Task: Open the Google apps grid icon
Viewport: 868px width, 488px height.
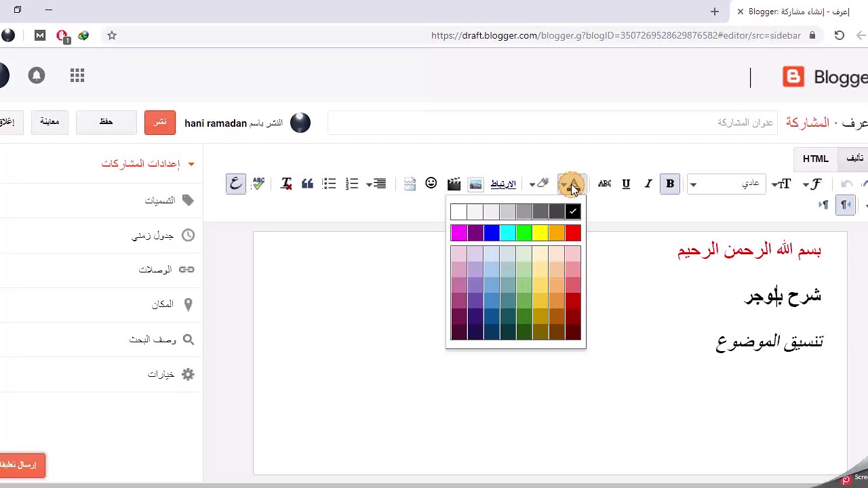Action: (77, 76)
